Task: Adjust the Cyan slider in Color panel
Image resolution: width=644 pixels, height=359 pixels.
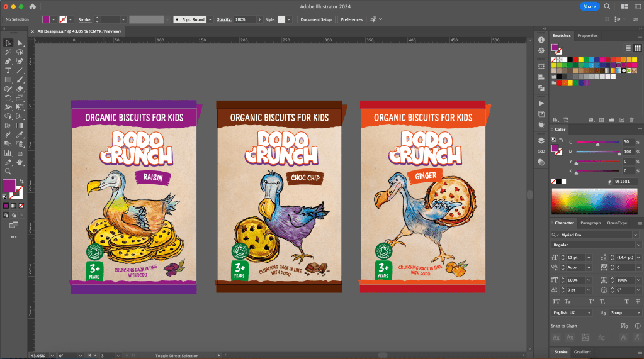Action: click(x=597, y=142)
